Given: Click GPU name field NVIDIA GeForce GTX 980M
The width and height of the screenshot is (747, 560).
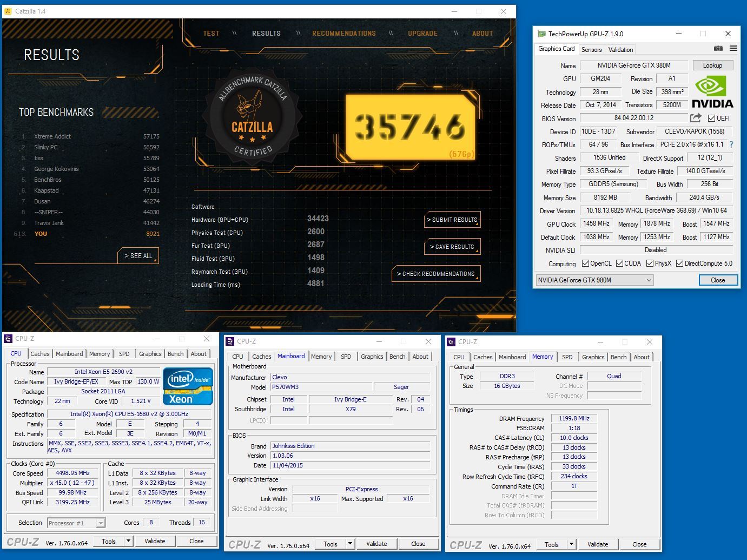Looking at the screenshot, I should coord(634,65).
